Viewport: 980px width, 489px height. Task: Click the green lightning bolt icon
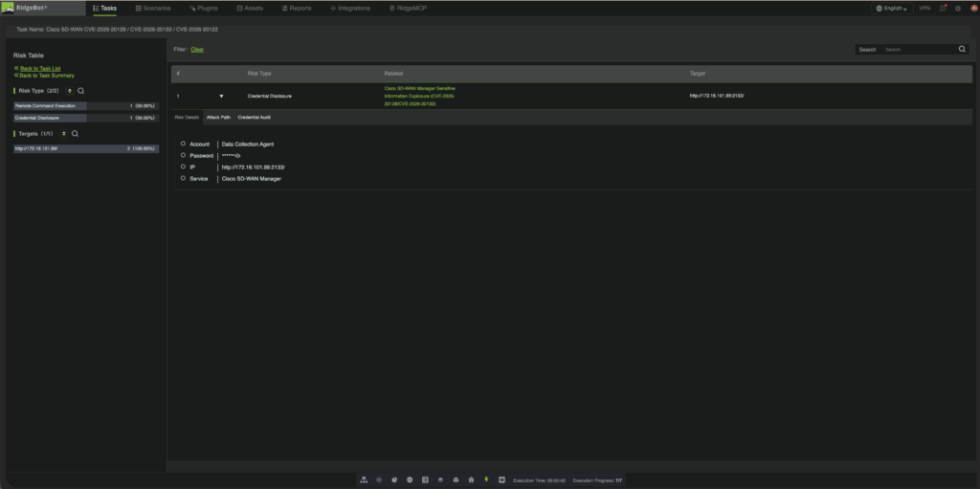[x=486, y=479]
